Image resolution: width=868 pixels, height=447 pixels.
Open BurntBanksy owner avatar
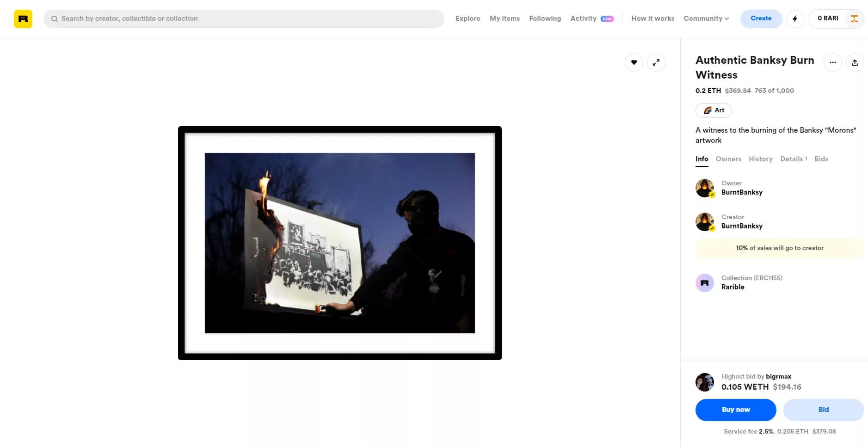705,188
